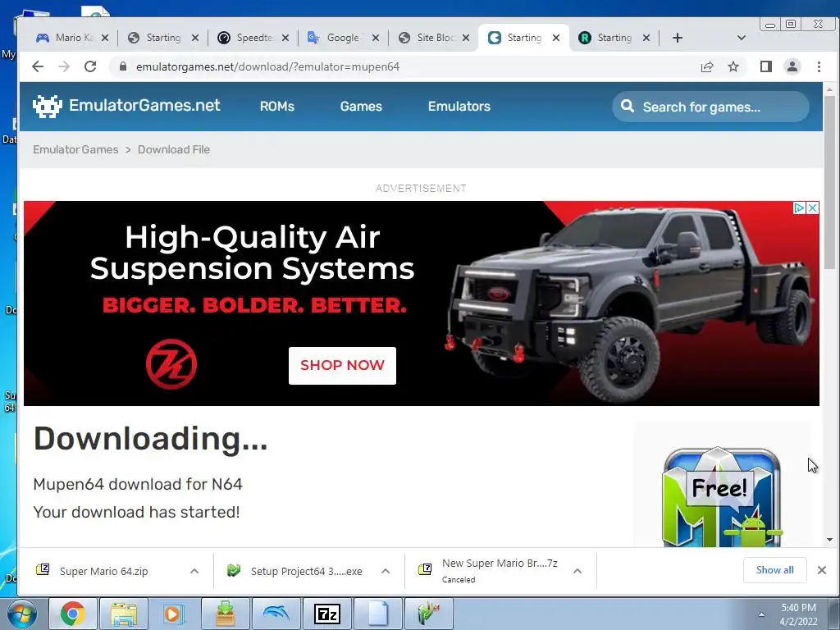Screen dimensions: 840x630
Task: Open the Games menu
Action: pyautogui.click(x=361, y=106)
